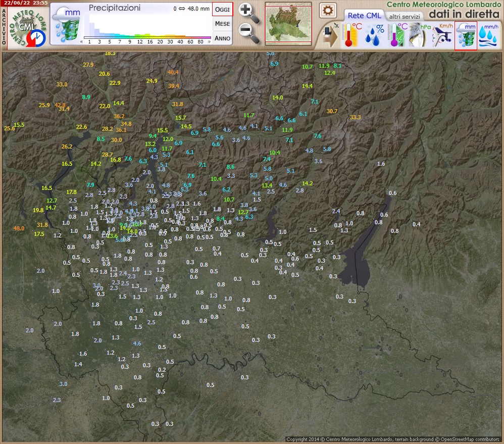The image size is (504, 444).
Task: Select the pressure hPa barometer layer
Action: (x=420, y=35)
